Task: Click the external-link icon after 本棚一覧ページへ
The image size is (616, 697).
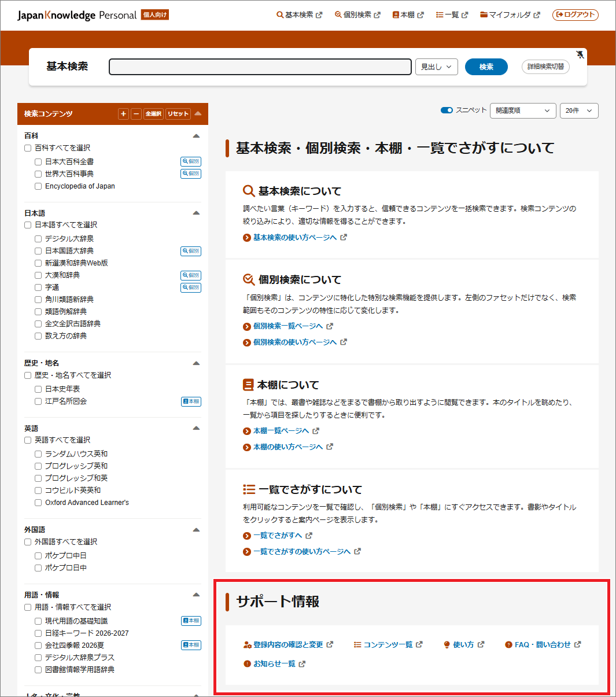Action: (x=316, y=431)
